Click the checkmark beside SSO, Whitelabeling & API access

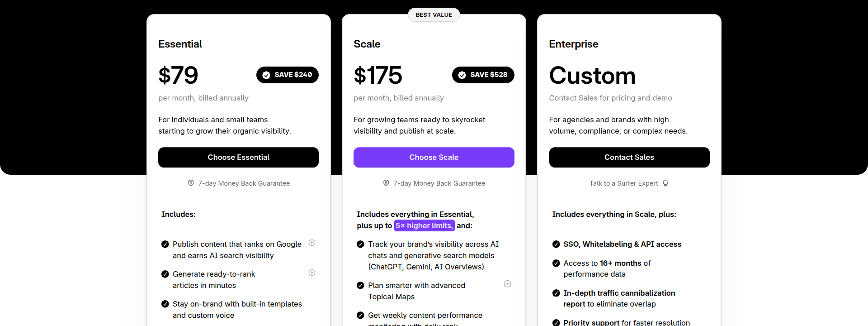click(556, 244)
